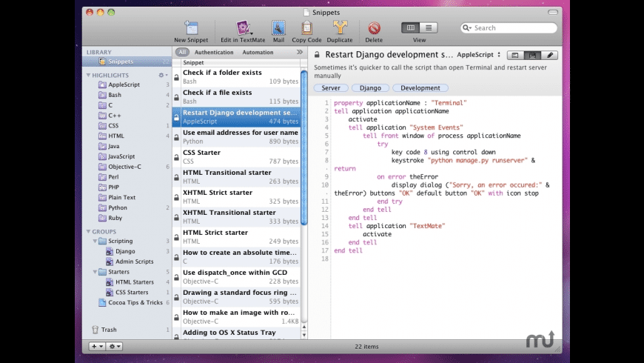Open the HTML Starters smart group

tap(134, 282)
